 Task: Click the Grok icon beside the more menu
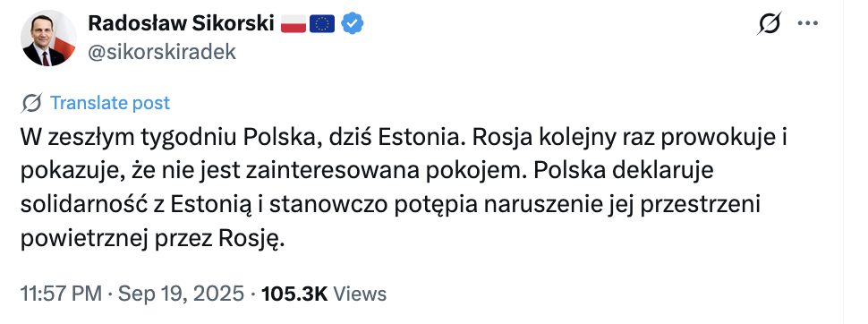[769, 23]
